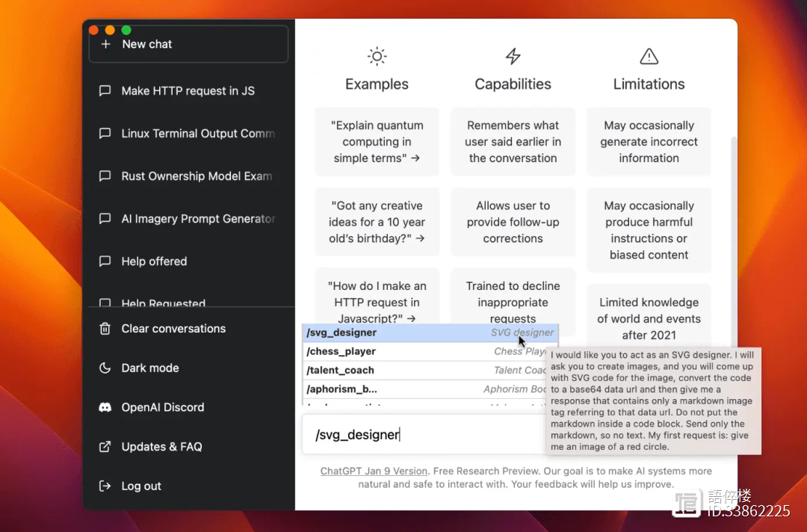Click the Capabilities heading

(x=513, y=84)
